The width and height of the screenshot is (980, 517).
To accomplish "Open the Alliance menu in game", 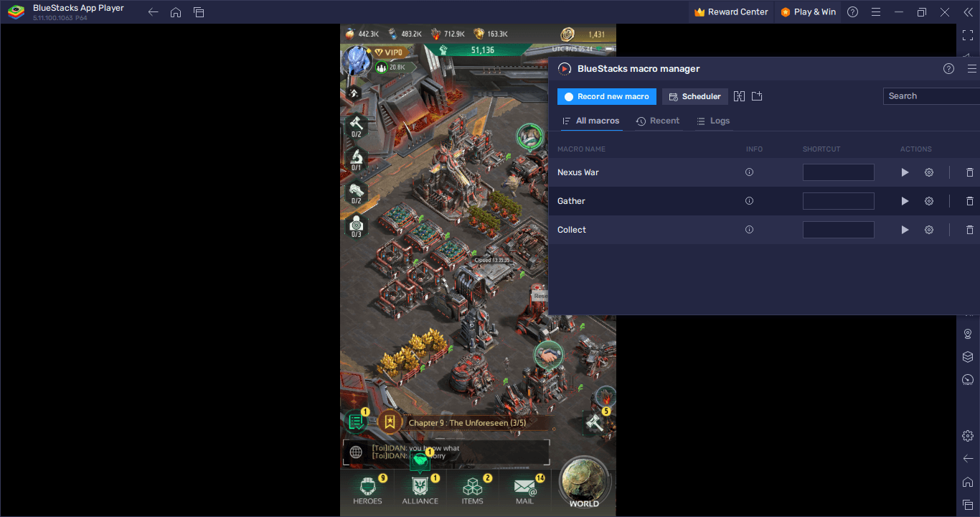I will pos(420,490).
